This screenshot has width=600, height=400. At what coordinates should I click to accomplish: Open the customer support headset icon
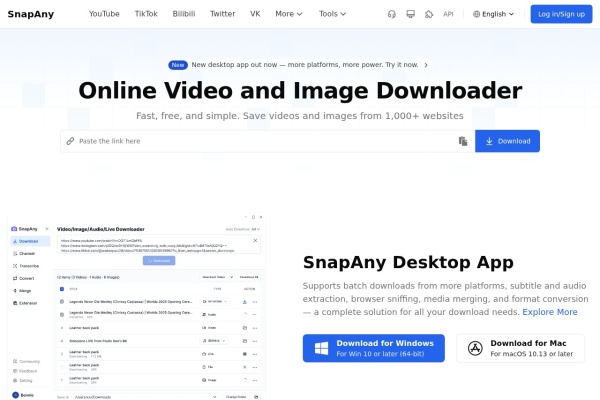coord(391,14)
